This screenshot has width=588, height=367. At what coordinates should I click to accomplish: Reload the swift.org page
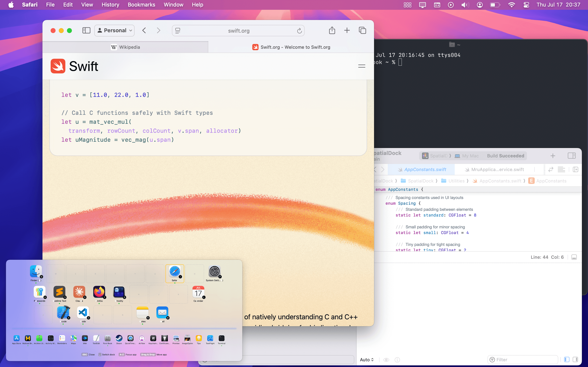[x=299, y=31]
